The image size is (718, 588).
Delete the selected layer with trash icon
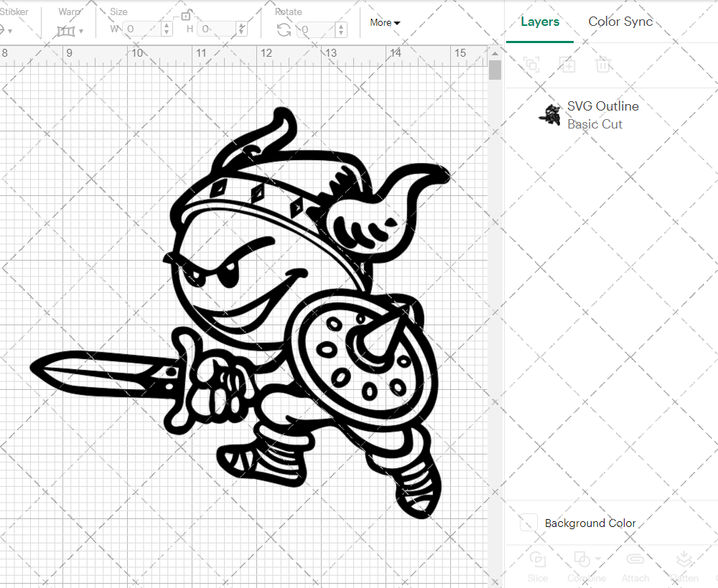pyautogui.click(x=603, y=65)
